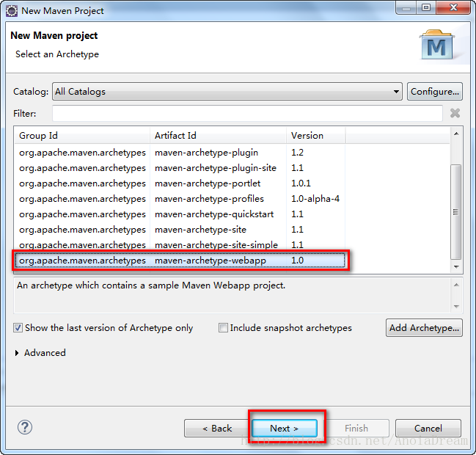476x455 pixels.
Task: Click the Add Archetype... button
Action: pyautogui.click(x=424, y=328)
